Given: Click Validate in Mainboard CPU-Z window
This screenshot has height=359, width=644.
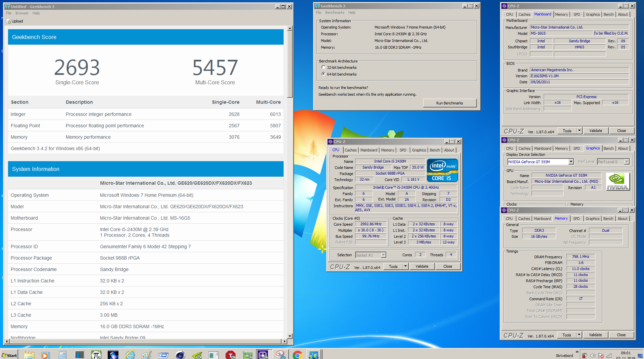Looking at the screenshot, I should [x=596, y=131].
